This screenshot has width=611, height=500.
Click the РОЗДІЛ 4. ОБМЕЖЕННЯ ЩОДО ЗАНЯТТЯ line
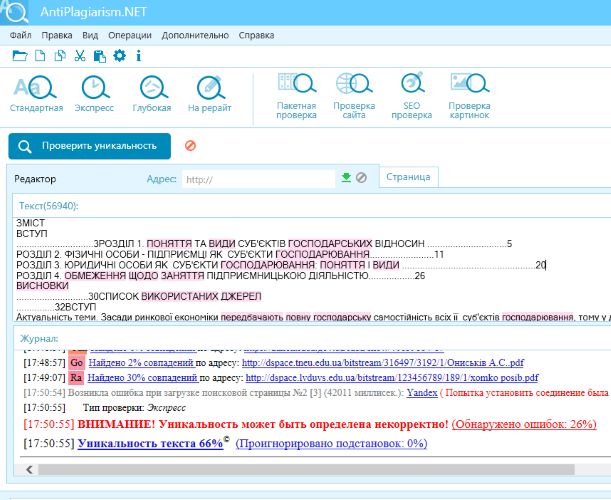point(221,276)
